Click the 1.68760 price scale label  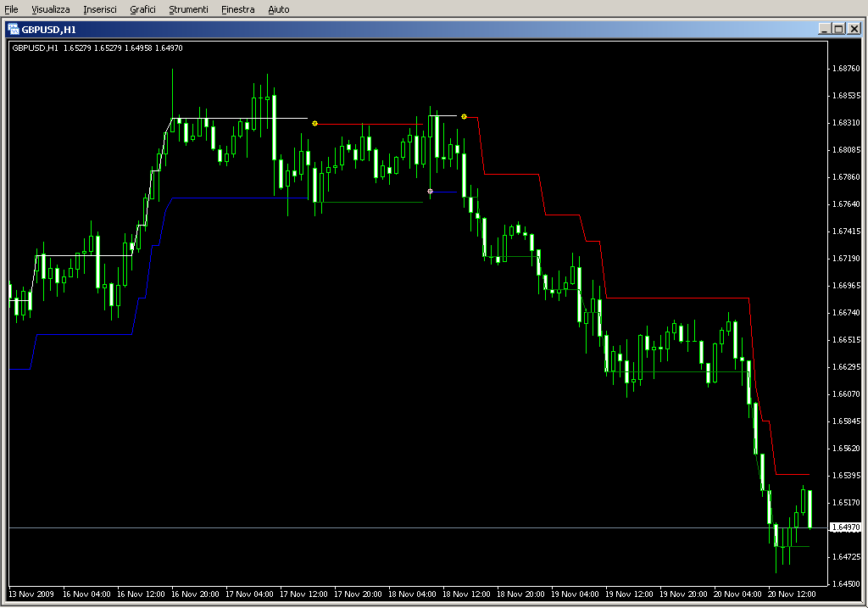point(847,69)
